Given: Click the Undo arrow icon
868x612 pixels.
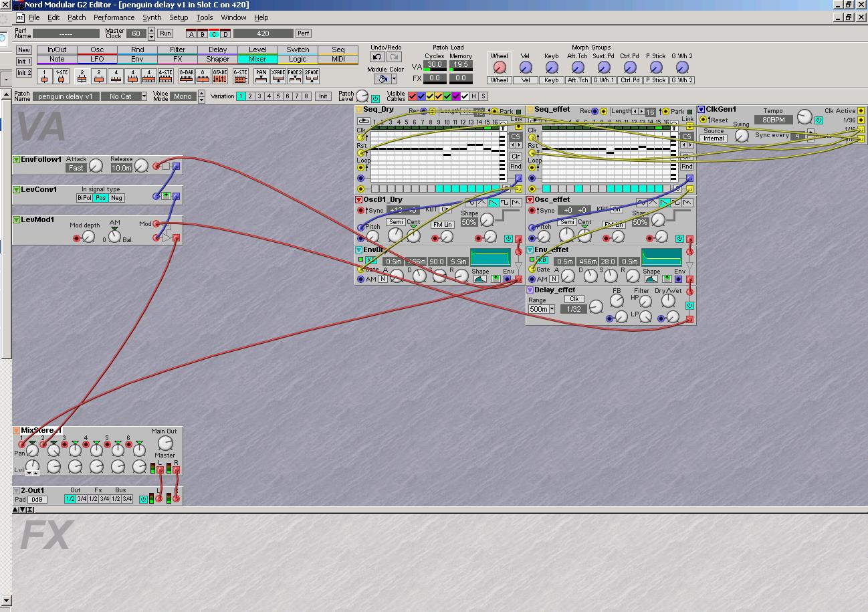Looking at the screenshot, I should [x=377, y=58].
